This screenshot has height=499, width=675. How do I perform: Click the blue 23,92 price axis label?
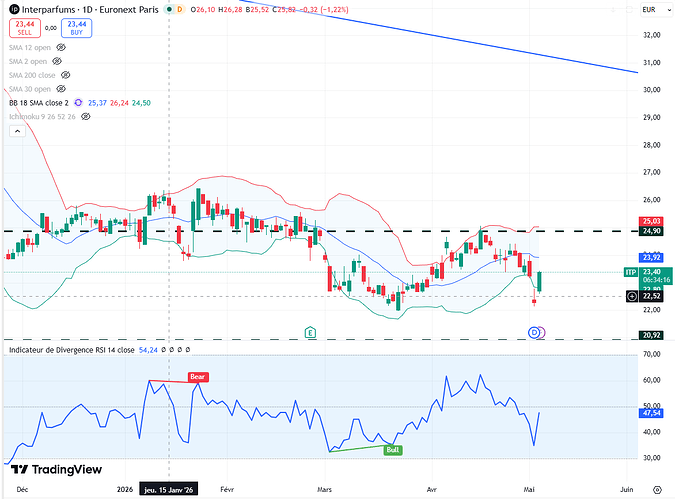pos(651,257)
